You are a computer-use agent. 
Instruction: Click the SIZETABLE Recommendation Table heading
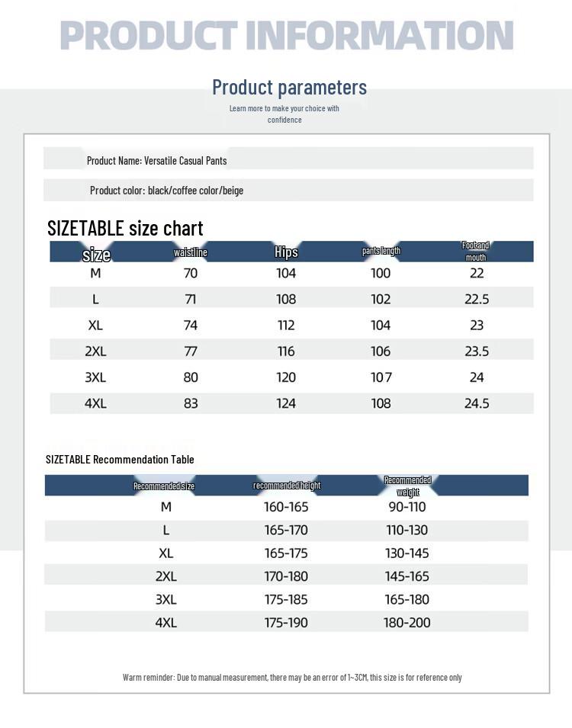point(120,459)
